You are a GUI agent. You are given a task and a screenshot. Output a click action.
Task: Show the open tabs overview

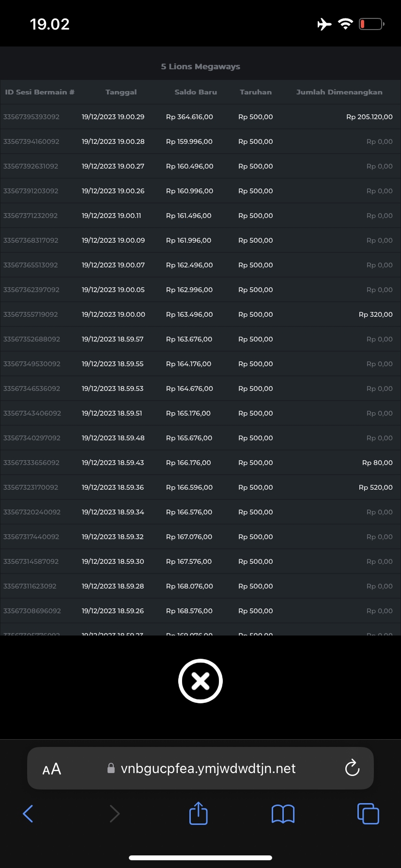coord(368,814)
